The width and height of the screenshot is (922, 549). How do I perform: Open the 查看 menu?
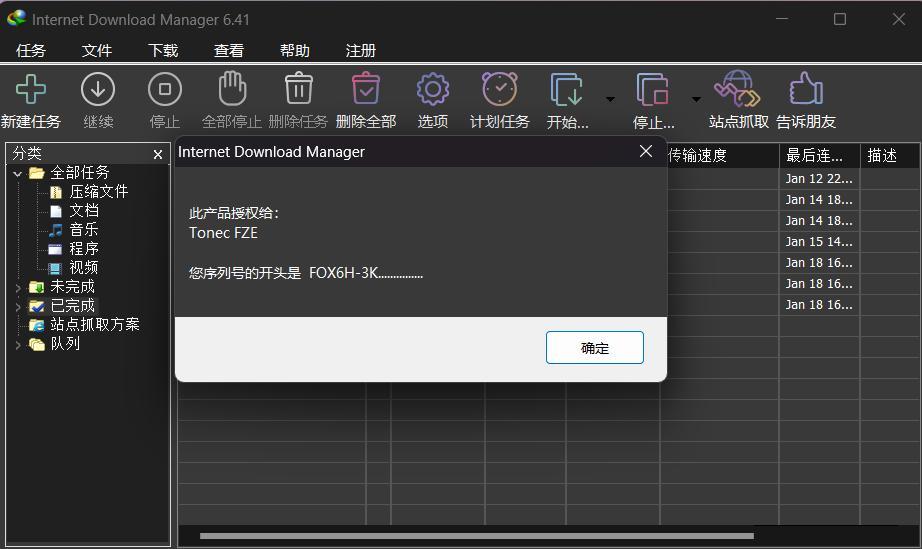[x=228, y=51]
